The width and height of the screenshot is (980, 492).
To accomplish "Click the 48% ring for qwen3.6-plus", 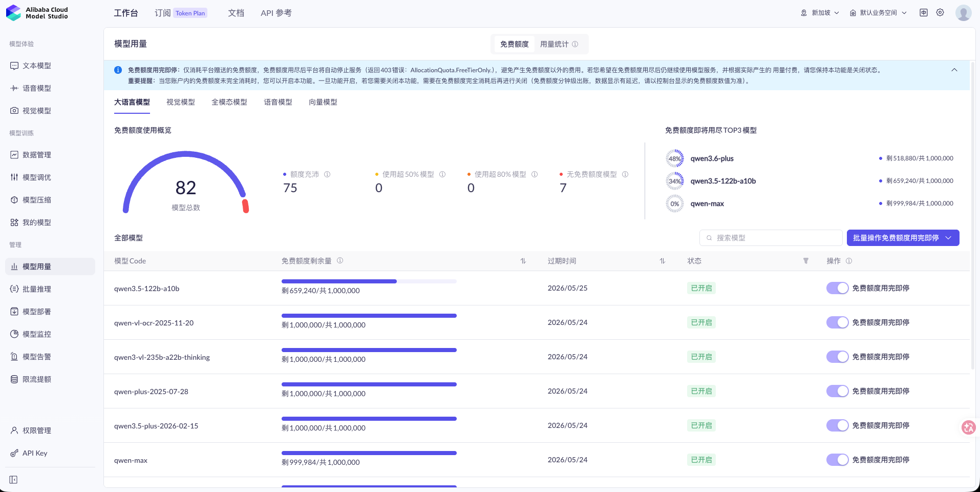I will [675, 158].
